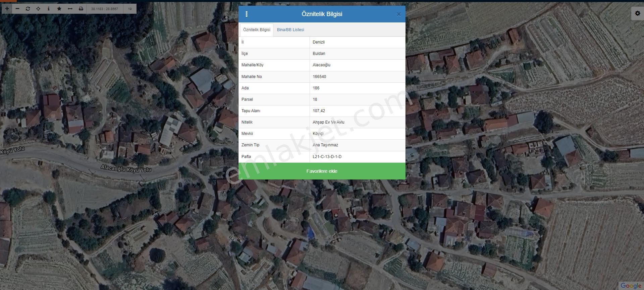Open map settings gear icon
The image size is (644, 290).
pyautogui.click(x=638, y=13)
